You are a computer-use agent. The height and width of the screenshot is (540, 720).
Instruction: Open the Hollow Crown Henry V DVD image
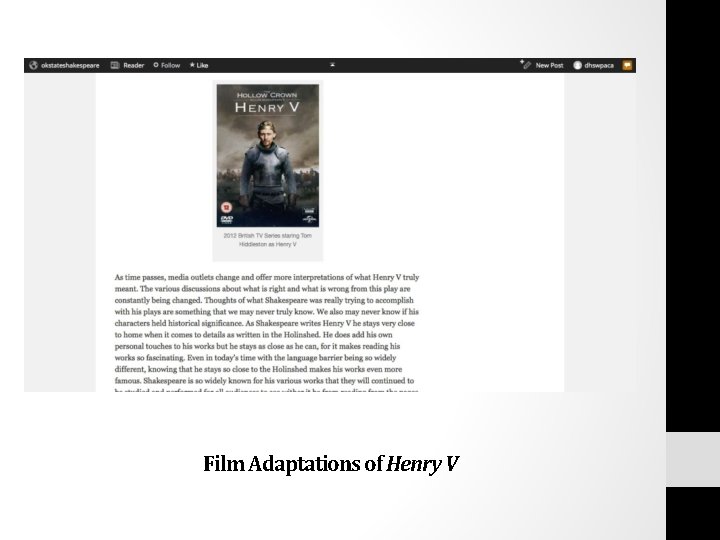pos(268,155)
